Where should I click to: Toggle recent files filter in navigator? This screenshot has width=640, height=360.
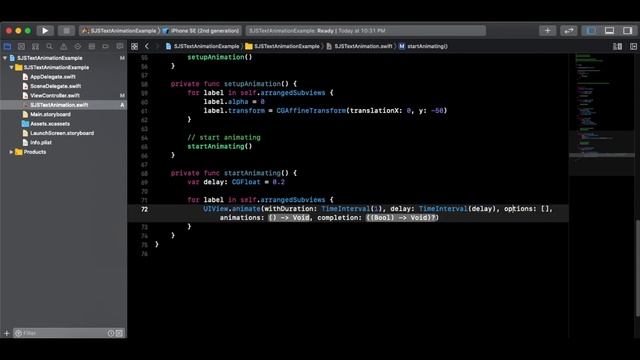[111, 333]
